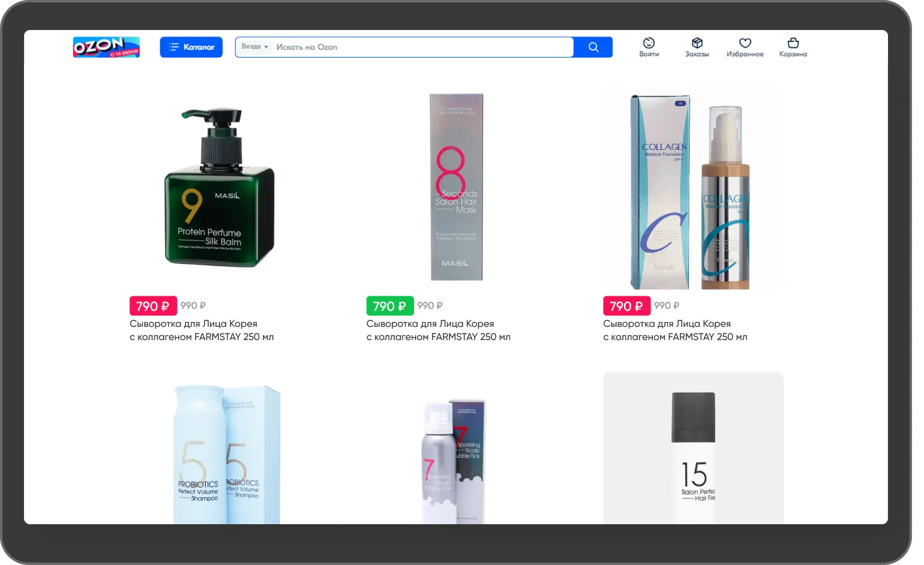Viewport: 924px width, 565px height.
Task: Click the Ozon logo
Action: point(106,47)
